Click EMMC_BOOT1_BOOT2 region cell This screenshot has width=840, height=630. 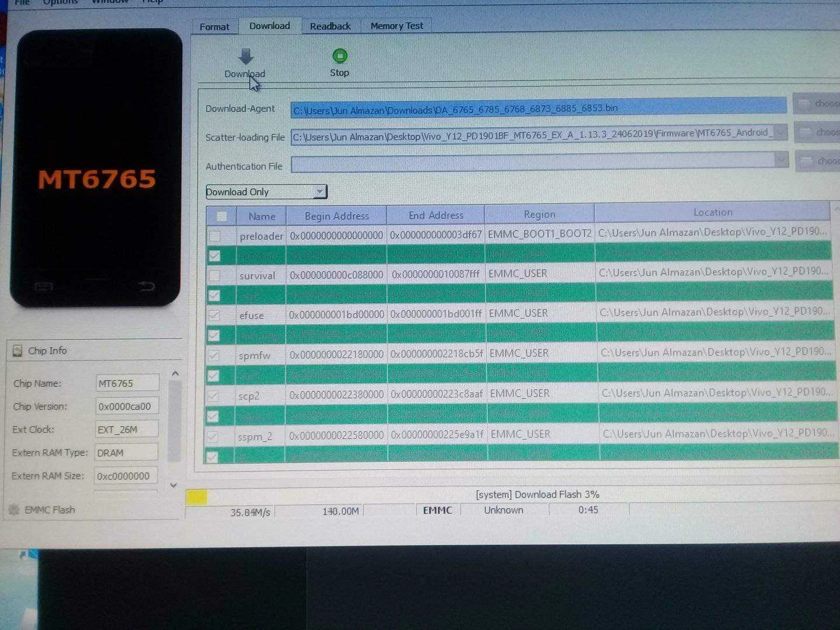540,234
